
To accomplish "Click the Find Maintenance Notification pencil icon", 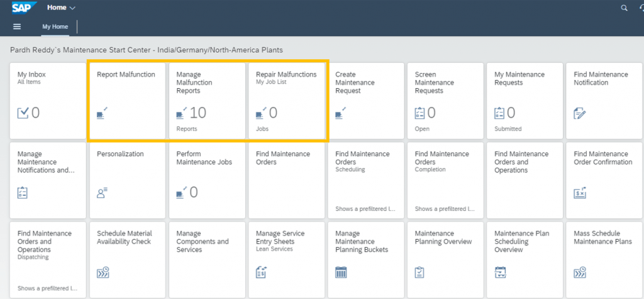I will tap(579, 113).
